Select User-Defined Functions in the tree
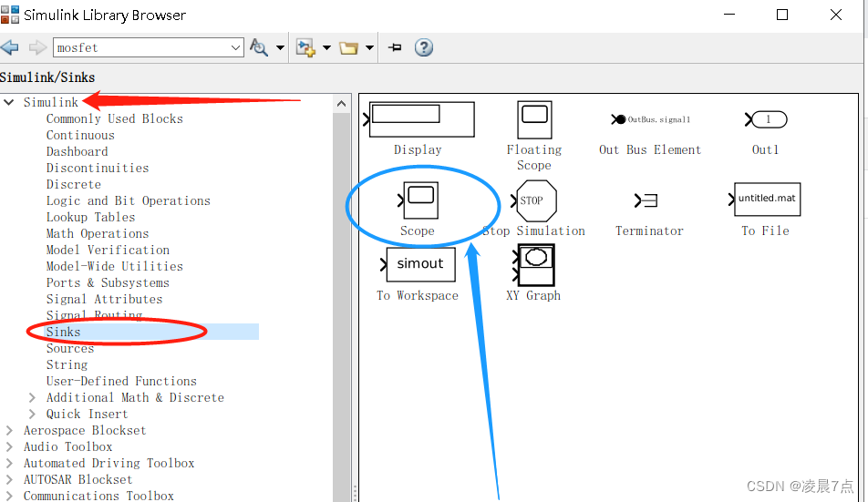 [x=122, y=381]
